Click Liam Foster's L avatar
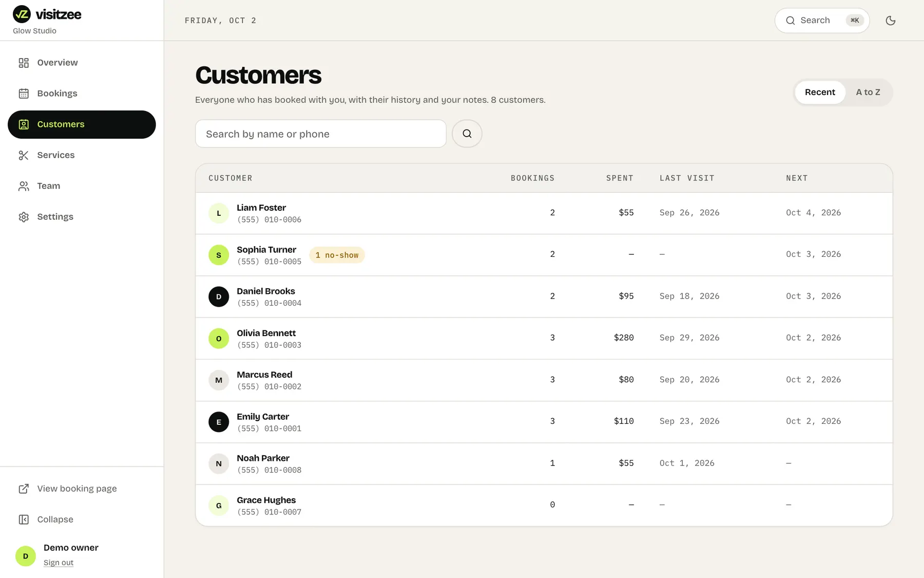Image resolution: width=924 pixels, height=578 pixels. [219, 213]
